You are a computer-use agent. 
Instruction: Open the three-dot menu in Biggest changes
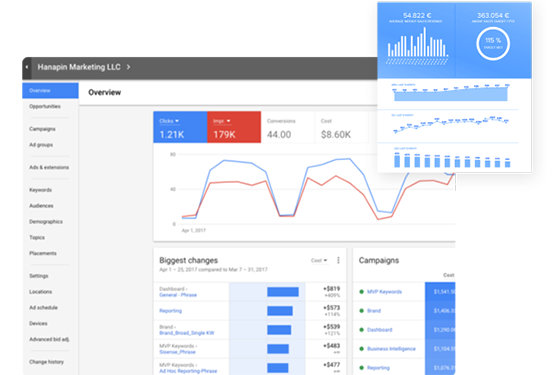click(x=338, y=260)
